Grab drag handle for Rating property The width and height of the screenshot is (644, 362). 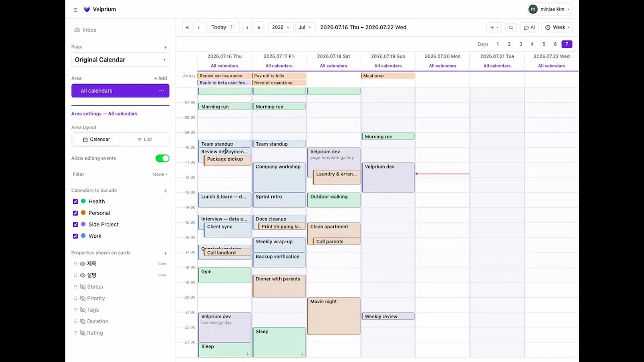tap(75, 333)
